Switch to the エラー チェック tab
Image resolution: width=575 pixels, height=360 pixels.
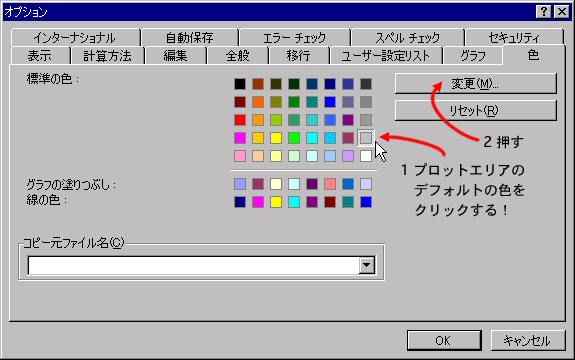pyautogui.click(x=294, y=37)
